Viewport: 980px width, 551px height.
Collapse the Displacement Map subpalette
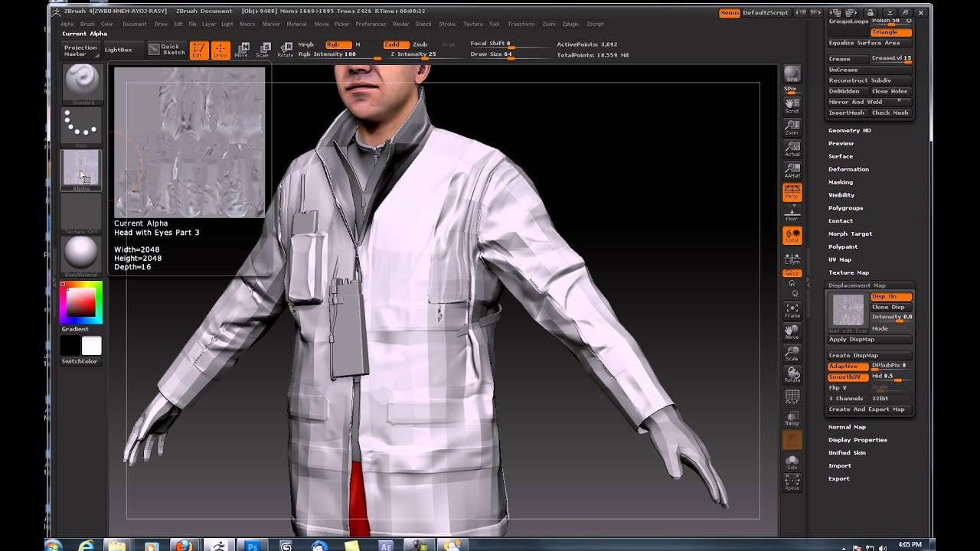pyautogui.click(x=857, y=285)
